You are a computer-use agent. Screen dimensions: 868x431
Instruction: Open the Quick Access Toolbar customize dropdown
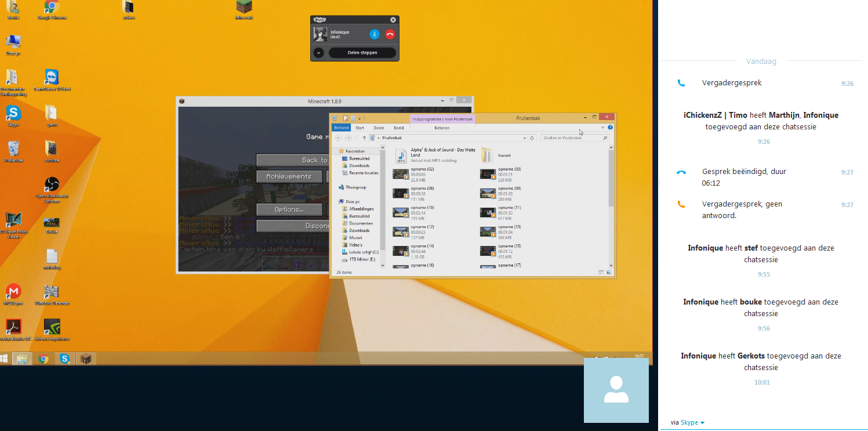[359, 118]
